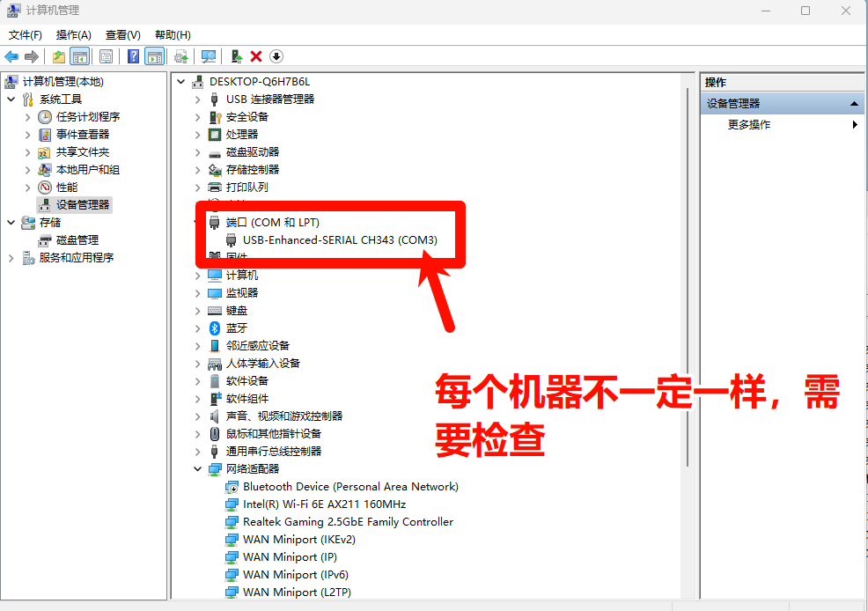Click the 性能 gauge icon
Image resolution: width=868 pixels, height=611 pixels.
pos(45,187)
